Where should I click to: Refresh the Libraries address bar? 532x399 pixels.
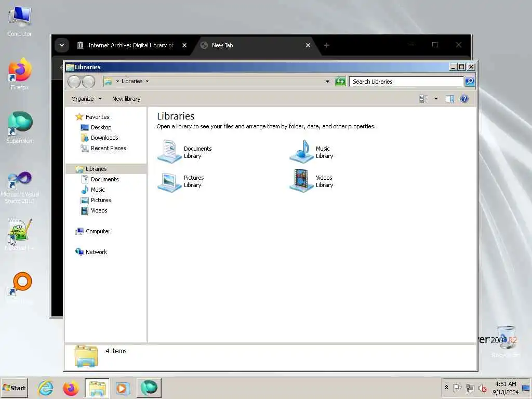340,82
